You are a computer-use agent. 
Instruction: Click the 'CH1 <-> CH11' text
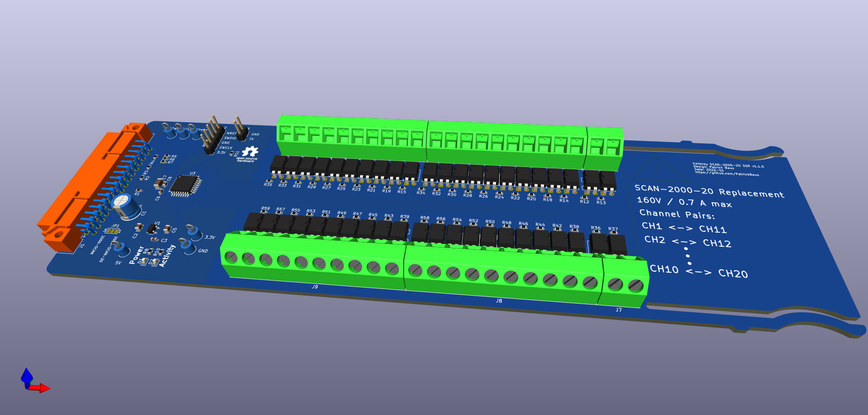click(684, 228)
